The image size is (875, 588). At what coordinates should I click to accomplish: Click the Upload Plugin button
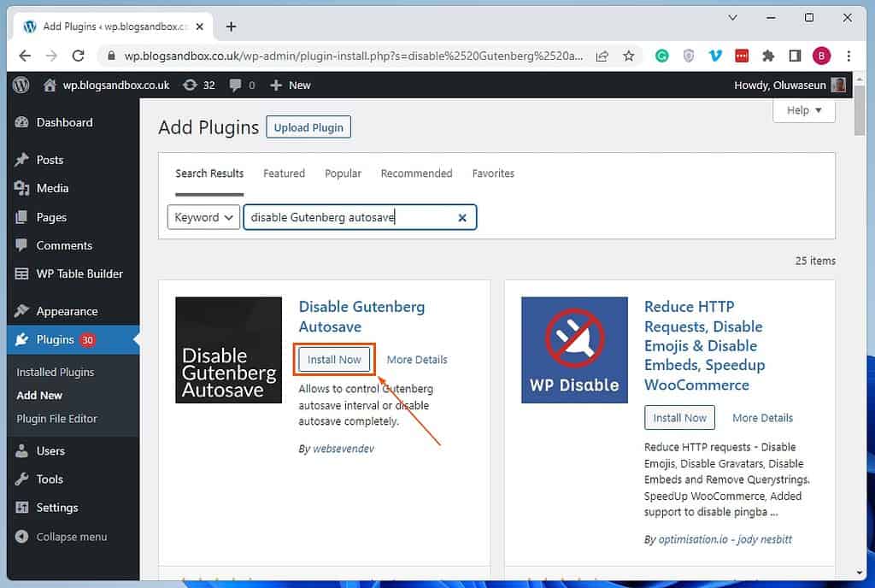point(308,127)
